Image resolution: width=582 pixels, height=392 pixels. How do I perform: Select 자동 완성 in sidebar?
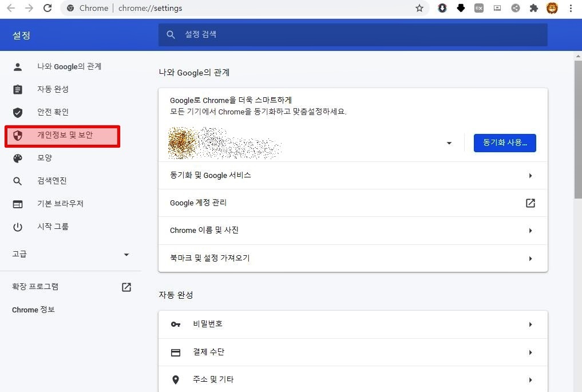tap(53, 89)
